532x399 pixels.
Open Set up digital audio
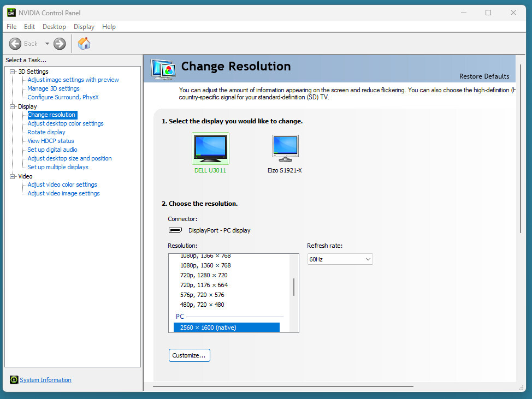(52, 150)
